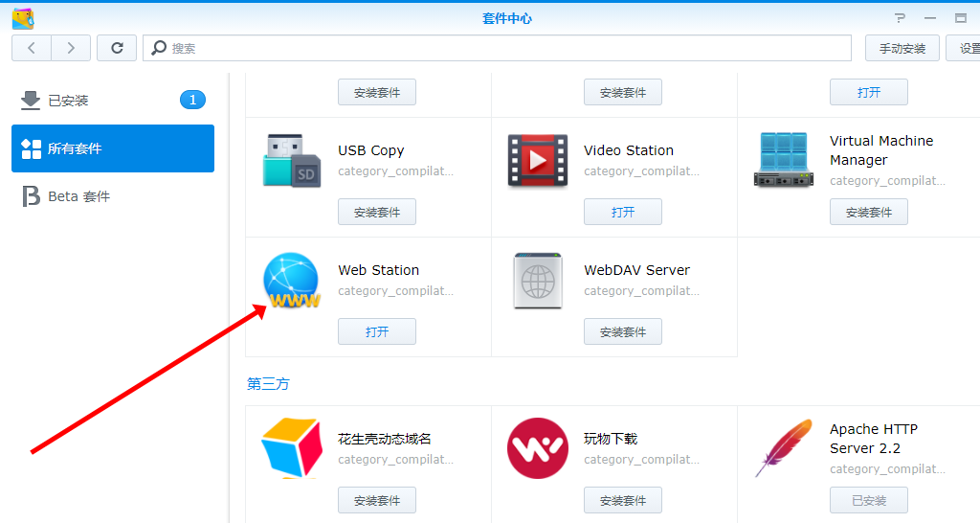This screenshot has width=980, height=523.
Task: Click the 花生壳动态域名 package icon
Action: click(x=291, y=448)
